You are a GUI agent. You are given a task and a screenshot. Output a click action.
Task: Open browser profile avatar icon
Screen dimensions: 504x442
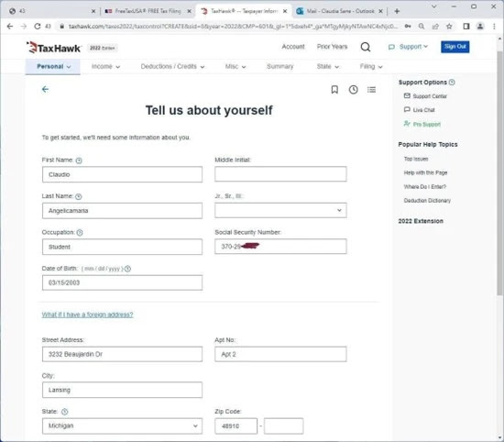480,27
